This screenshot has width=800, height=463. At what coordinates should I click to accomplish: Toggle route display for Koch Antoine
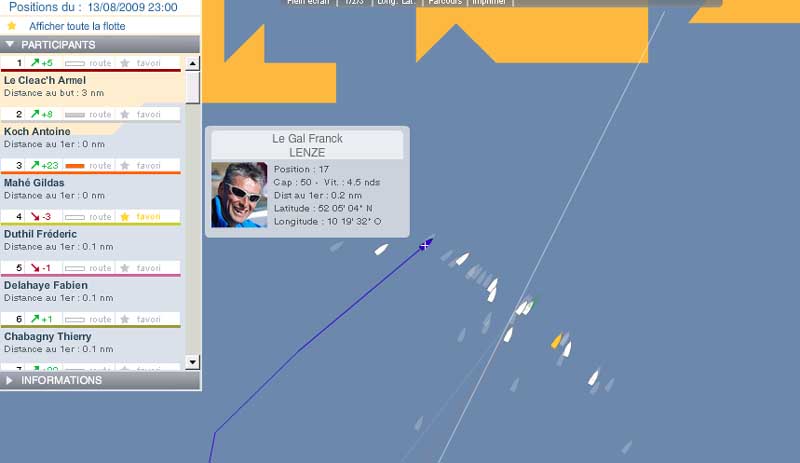[88, 114]
